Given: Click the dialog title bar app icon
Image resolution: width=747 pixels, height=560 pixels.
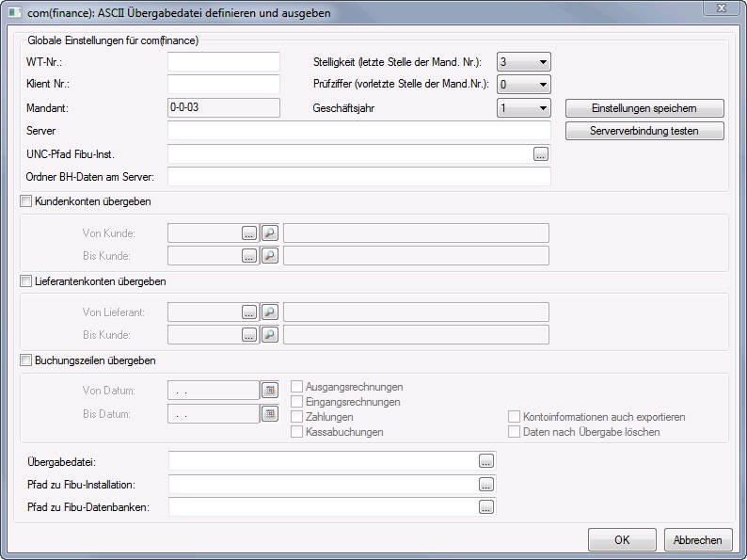Looking at the screenshot, I should click(15, 12).
